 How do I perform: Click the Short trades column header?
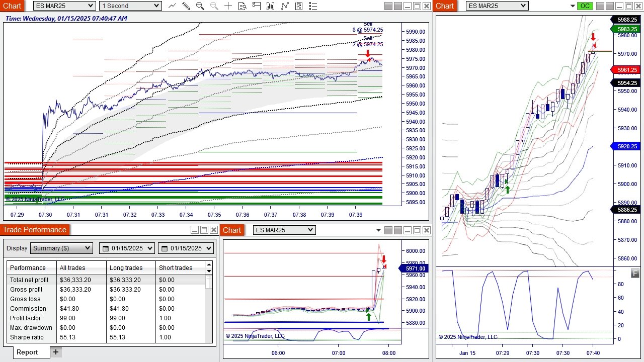pyautogui.click(x=181, y=267)
